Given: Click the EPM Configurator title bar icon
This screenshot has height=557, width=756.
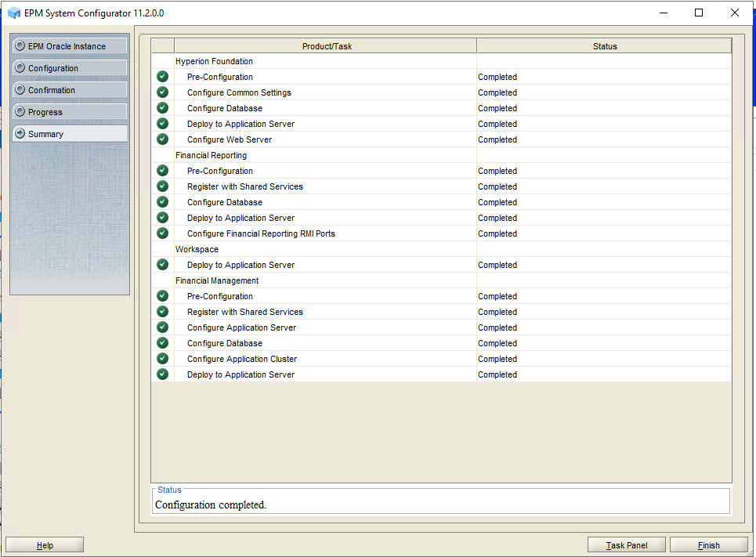Looking at the screenshot, I should point(14,13).
